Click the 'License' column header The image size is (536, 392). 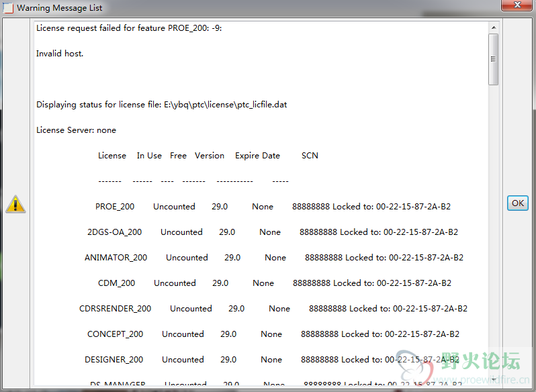click(x=112, y=156)
